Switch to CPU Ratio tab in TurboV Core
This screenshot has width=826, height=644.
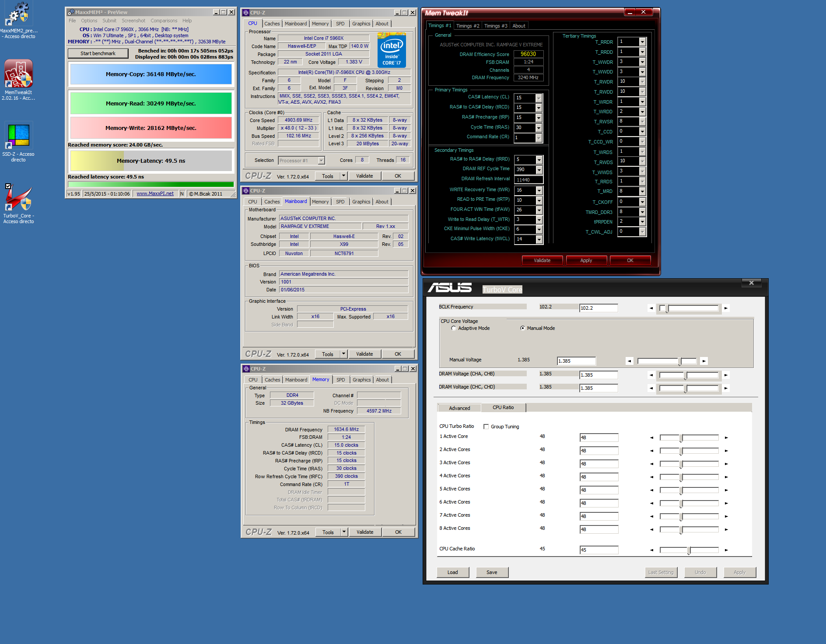pos(503,407)
